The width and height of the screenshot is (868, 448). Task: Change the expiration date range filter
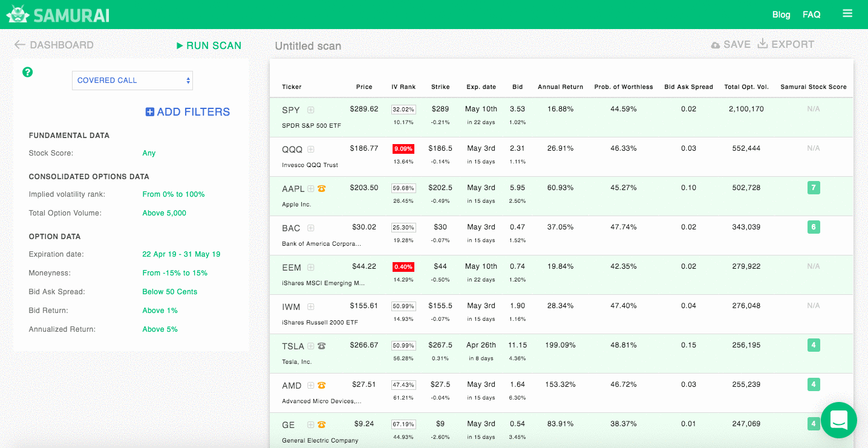[181, 254]
